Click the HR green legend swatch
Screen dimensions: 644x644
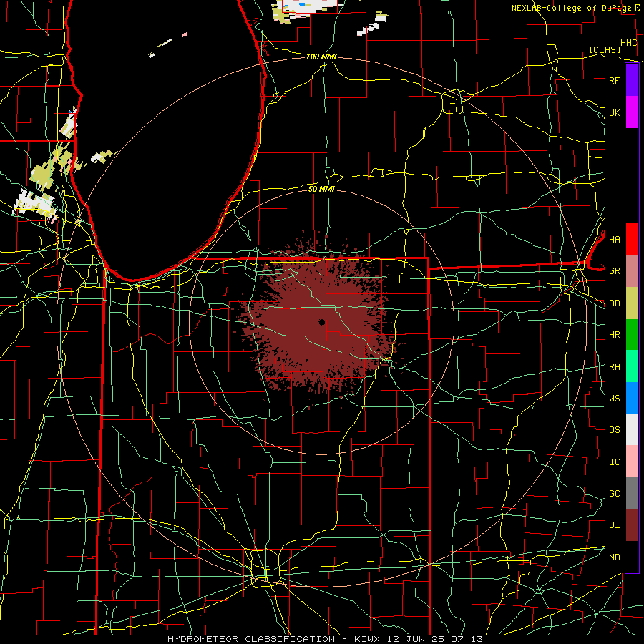point(632,335)
